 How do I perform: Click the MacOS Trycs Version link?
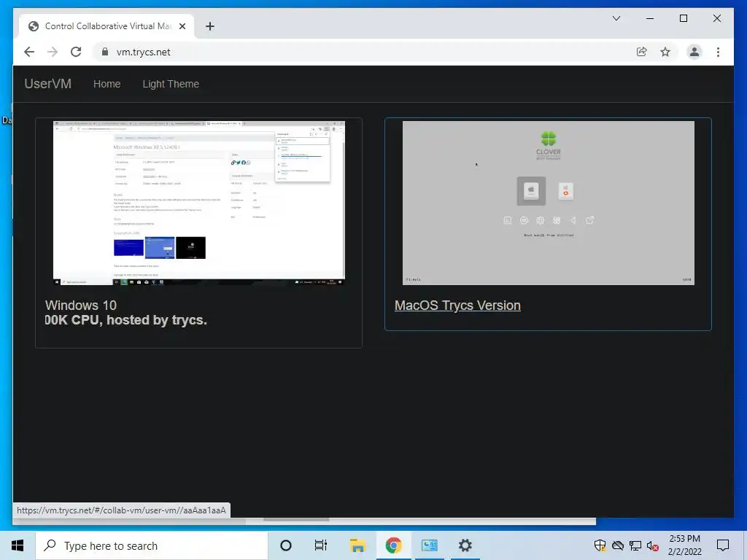pos(457,306)
